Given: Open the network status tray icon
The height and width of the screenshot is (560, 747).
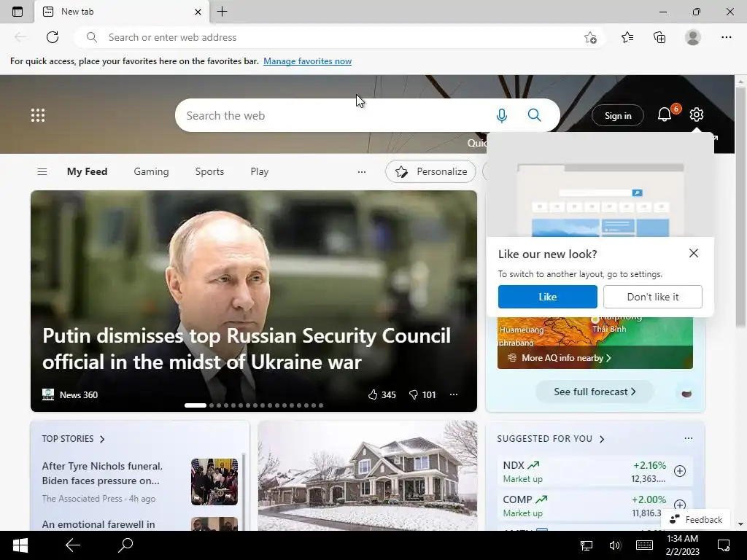Looking at the screenshot, I should (x=587, y=545).
